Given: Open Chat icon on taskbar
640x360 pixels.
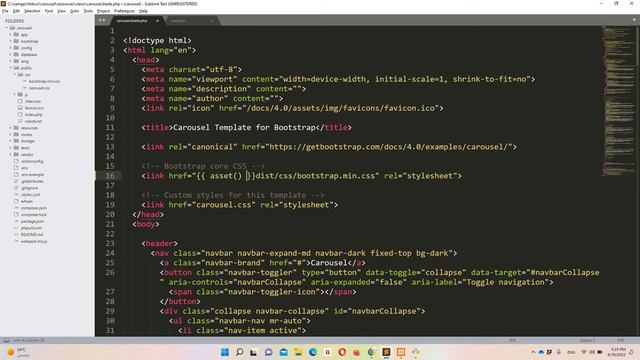Looking at the screenshot, I should pyautogui.click(x=269, y=352).
